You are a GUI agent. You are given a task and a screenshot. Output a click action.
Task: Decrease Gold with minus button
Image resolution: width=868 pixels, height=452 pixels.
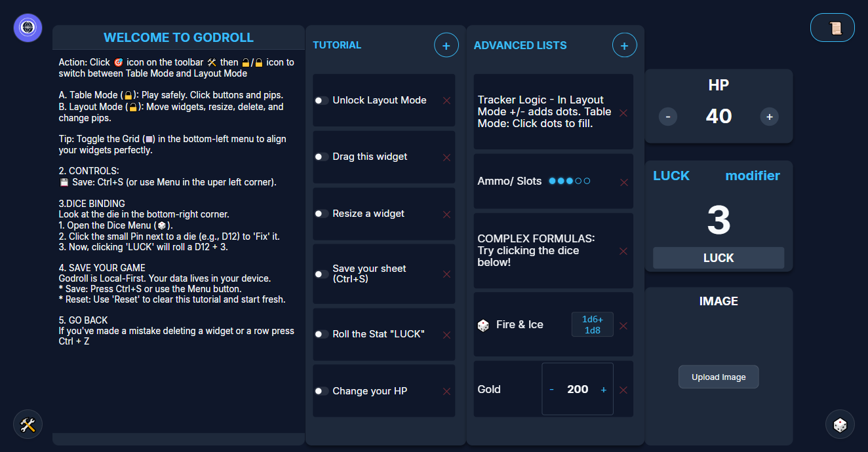pyautogui.click(x=551, y=389)
